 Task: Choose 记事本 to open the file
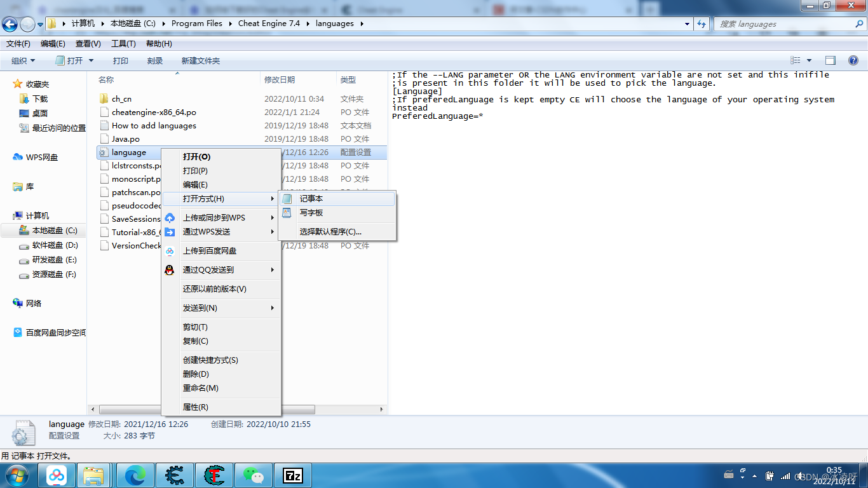(337, 199)
